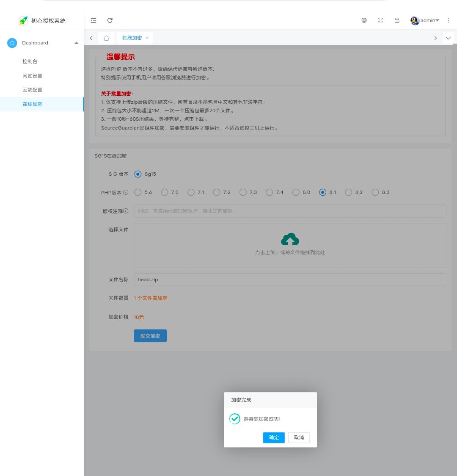Screen dimensions: 457x476
Task: Open 云端配置 in the sidebar
Action: tap(32, 90)
